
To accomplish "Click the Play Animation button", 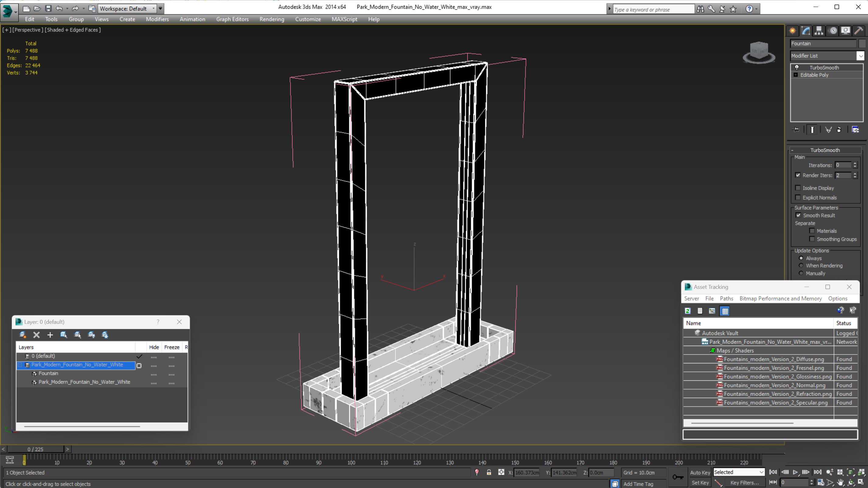I will tap(795, 472).
